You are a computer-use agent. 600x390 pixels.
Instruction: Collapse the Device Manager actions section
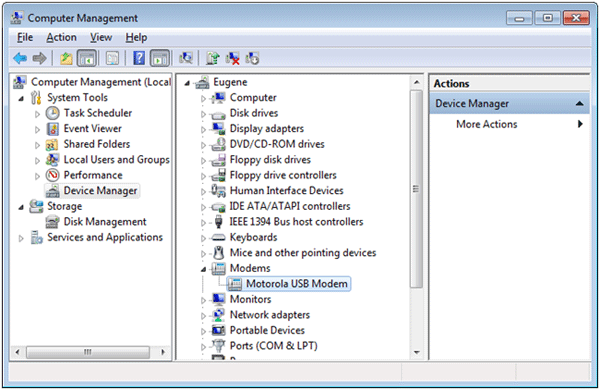pyautogui.click(x=580, y=103)
